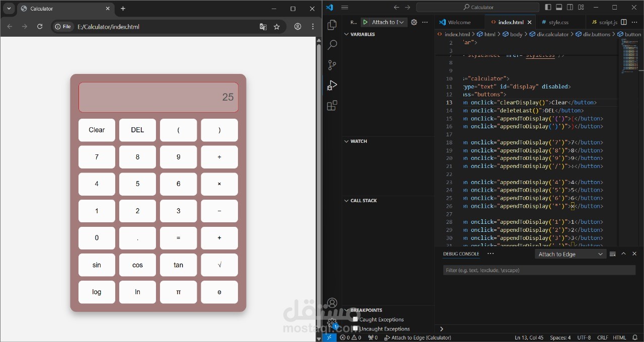Split the editor to the right

pos(624,22)
